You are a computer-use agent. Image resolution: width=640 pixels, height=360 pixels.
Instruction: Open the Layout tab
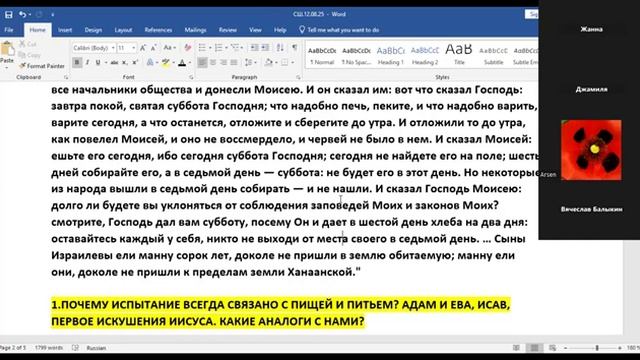tap(123, 30)
